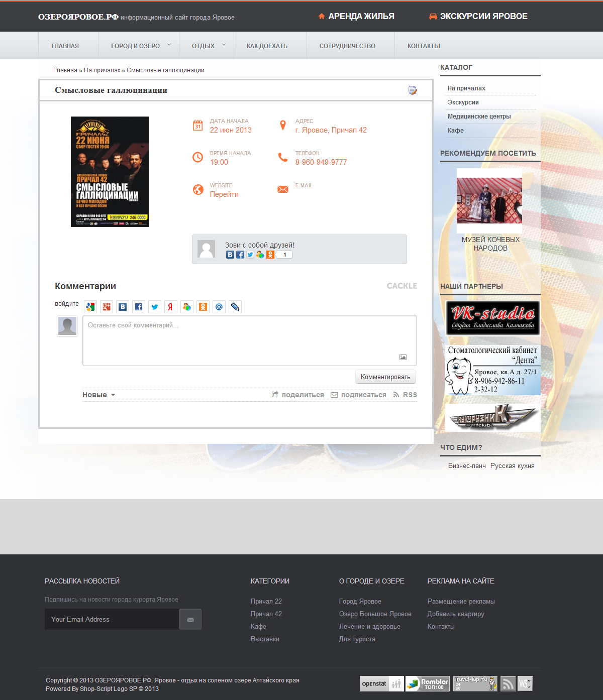Click the подписаться comments link
Image resolution: width=603 pixels, height=700 pixels.
coord(358,395)
